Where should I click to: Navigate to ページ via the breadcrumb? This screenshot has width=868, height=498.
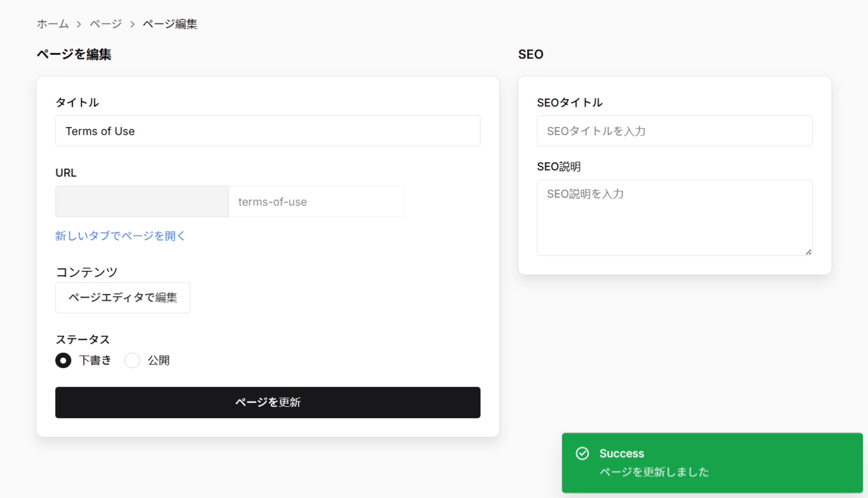(x=105, y=24)
